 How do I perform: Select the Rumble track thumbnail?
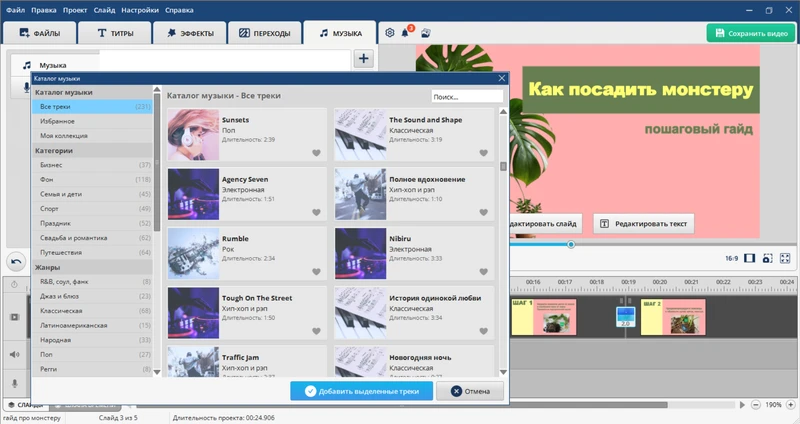click(x=193, y=254)
